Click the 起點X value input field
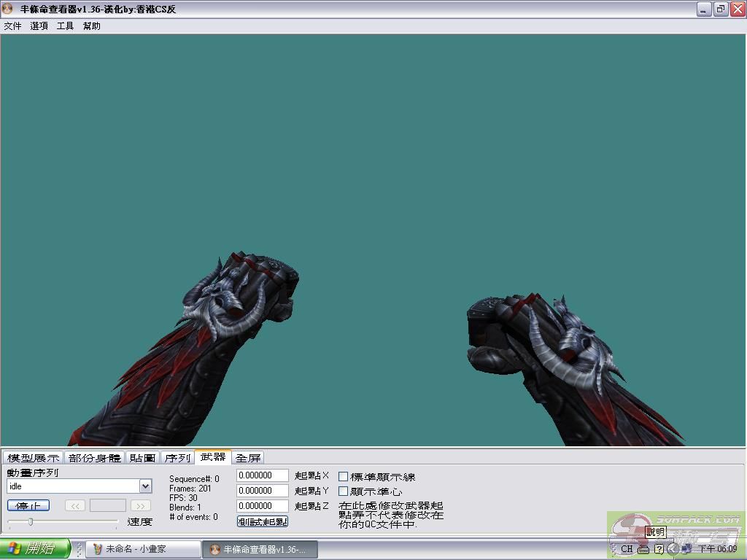Image resolution: width=747 pixels, height=560 pixels. (x=263, y=475)
